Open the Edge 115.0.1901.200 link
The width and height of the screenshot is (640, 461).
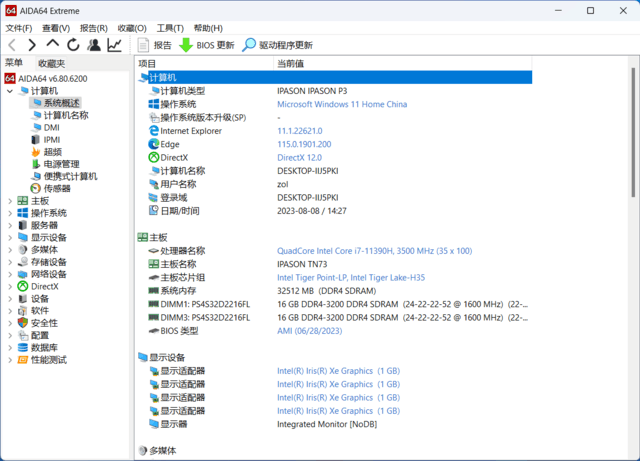(304, 144)
